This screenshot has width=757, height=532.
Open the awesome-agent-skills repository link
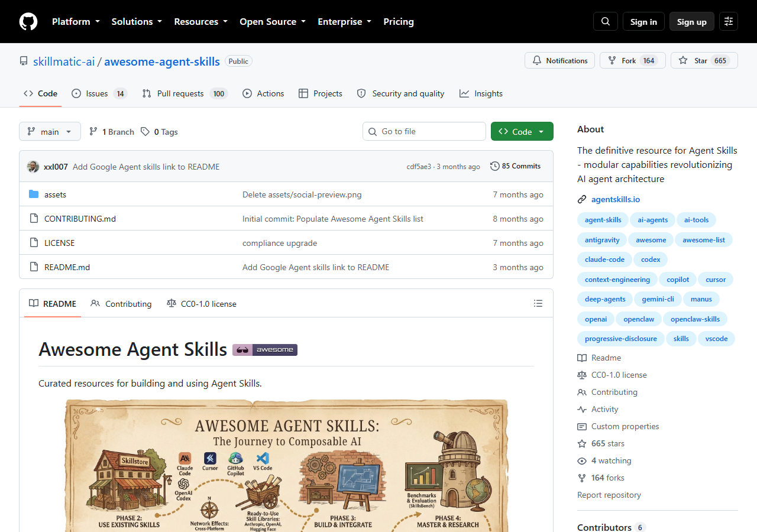[162, 61]
